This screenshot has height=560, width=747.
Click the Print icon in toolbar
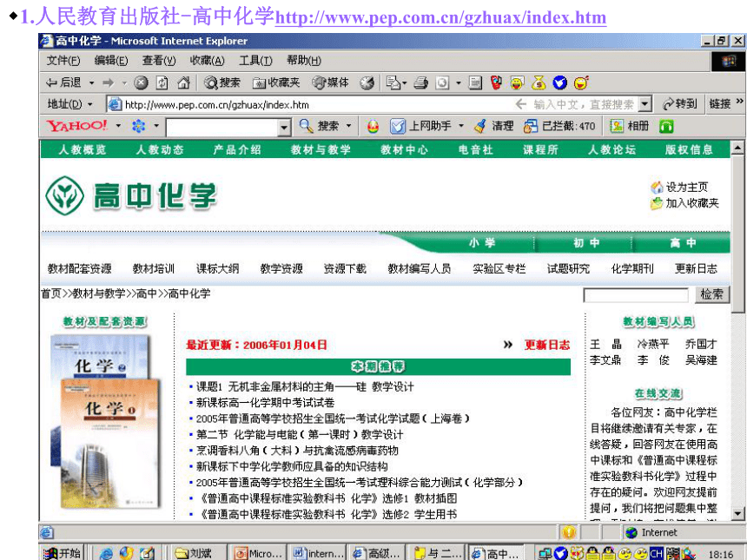(x=420, y=82)
